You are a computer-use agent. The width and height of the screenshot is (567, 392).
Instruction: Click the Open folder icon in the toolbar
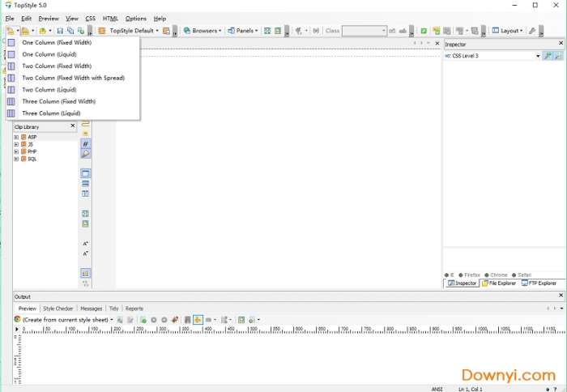pyautogui.click(x=26, y=31)
